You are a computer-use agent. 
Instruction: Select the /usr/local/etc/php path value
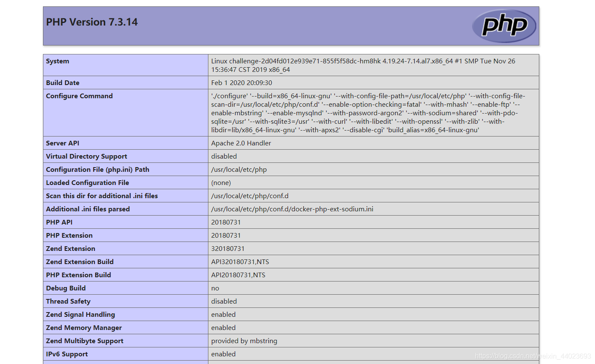(239, 170)
